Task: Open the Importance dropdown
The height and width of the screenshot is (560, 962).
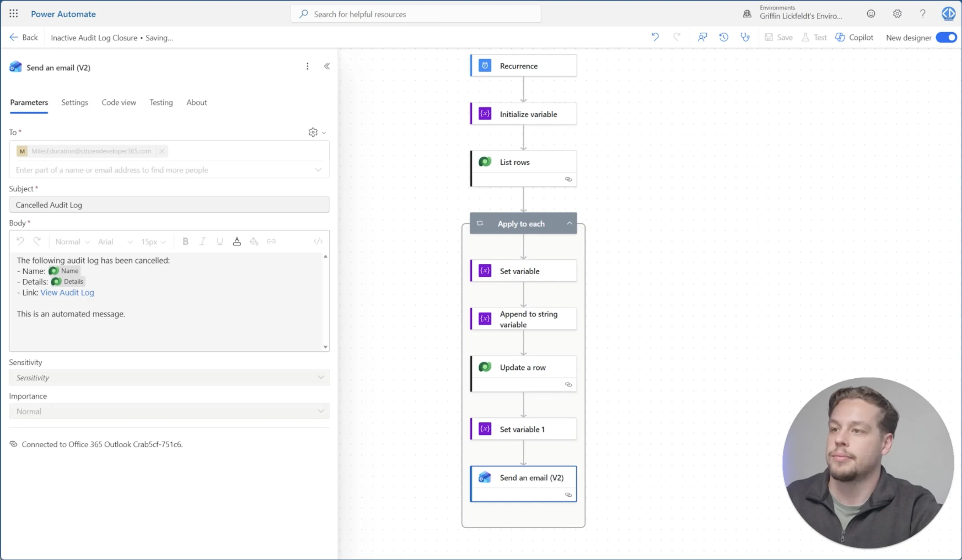Action: point(169,411)
